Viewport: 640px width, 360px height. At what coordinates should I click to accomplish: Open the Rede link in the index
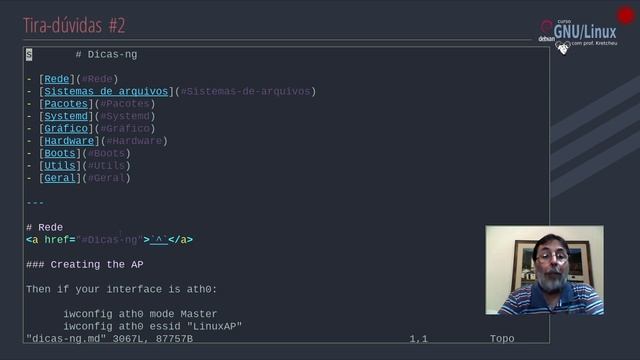[57, 79]
